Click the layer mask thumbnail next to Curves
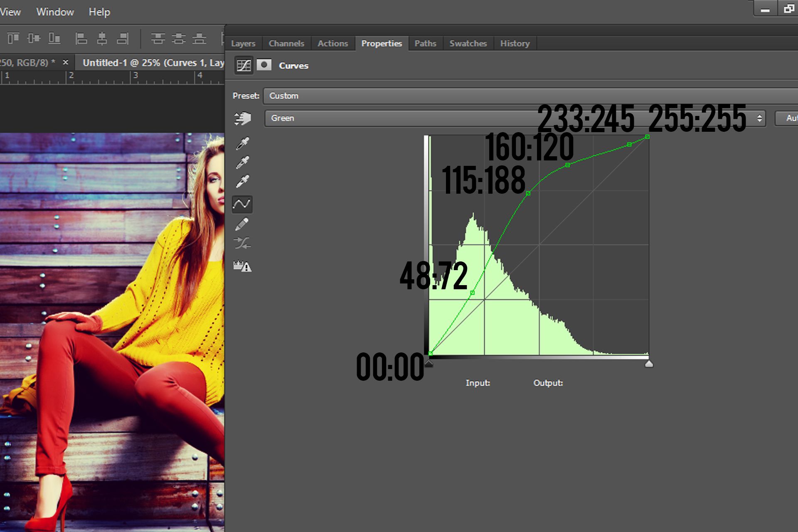798x532 pixels. point(264,65)
